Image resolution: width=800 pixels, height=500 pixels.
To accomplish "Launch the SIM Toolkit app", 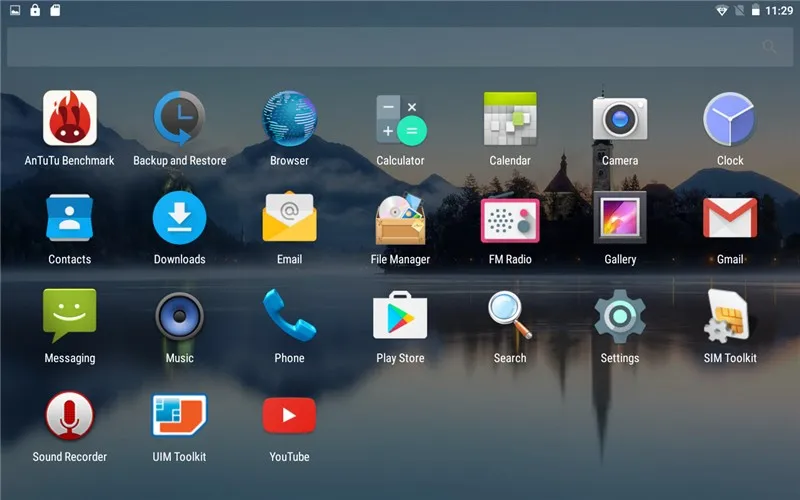I will click(729, 316).
